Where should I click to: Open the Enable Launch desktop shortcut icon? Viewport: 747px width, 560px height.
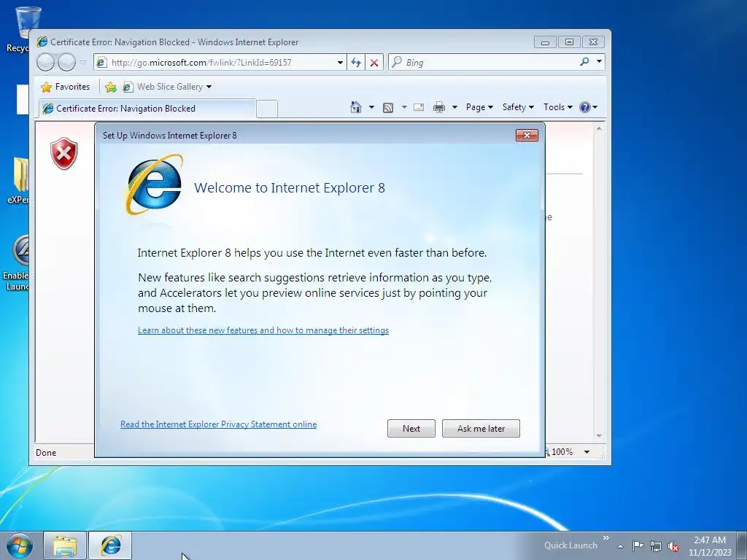tap(18, 262)
